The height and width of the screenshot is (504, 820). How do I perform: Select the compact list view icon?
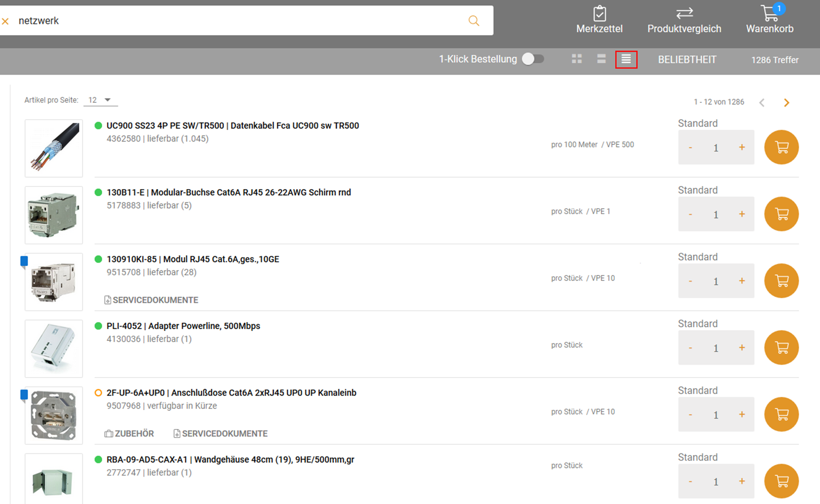626,59
